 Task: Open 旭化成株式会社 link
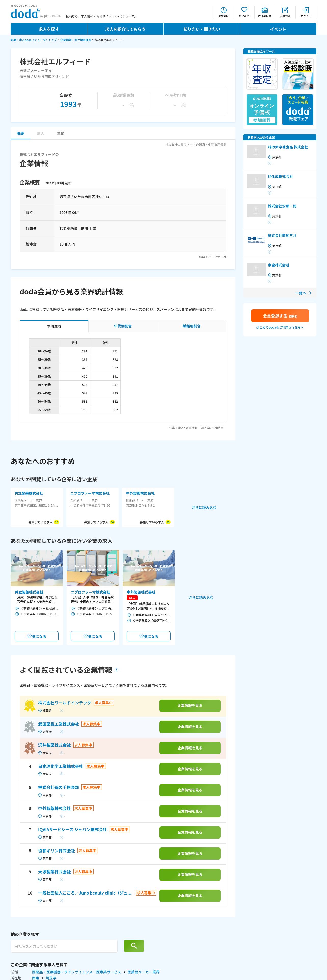tap(280, 177)
